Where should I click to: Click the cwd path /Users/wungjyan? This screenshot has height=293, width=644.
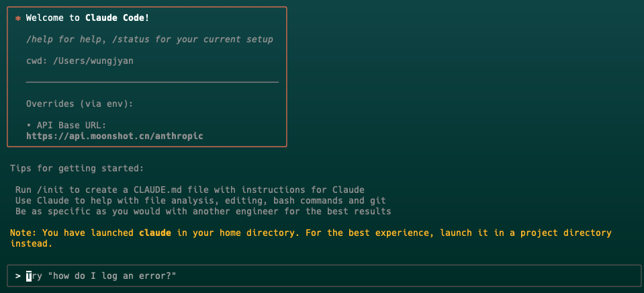pos(93,61)
